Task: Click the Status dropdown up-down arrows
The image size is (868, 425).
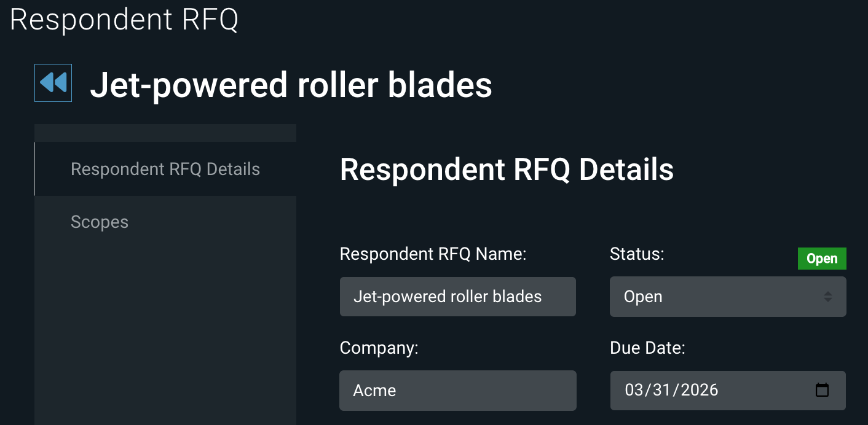Action: pyautogui.click(x=828, y=297)
